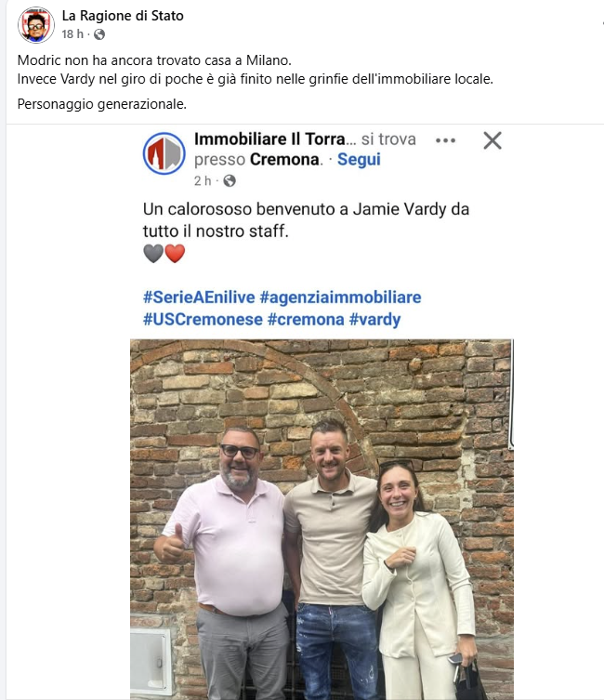
Task: Open the #vardy hashtag
Action: tap(374, 320)
